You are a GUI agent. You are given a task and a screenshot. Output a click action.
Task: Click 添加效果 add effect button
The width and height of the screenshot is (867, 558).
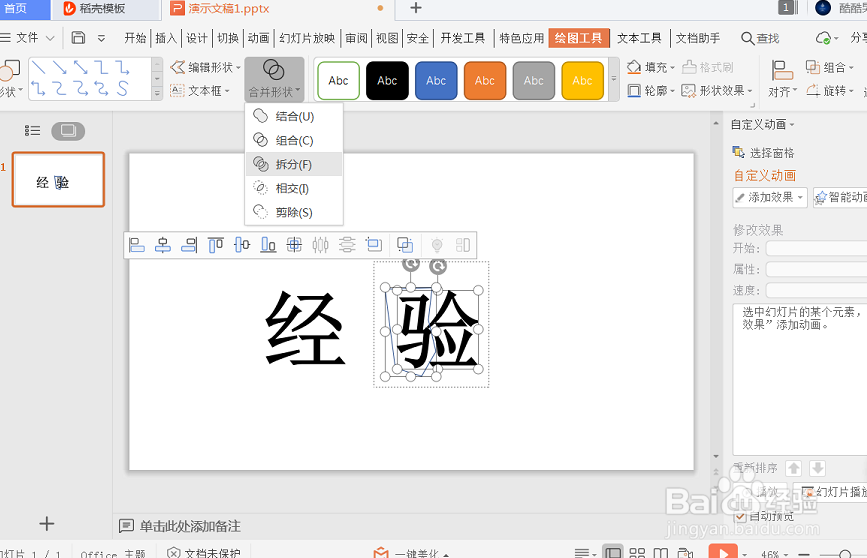[x=770, y=197]
